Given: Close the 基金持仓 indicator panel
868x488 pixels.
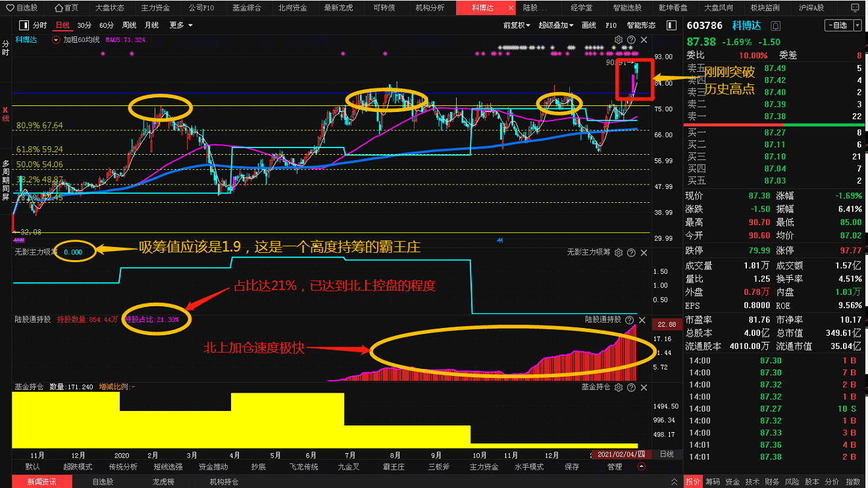Looking at the screenshot, I should point(644,387).
